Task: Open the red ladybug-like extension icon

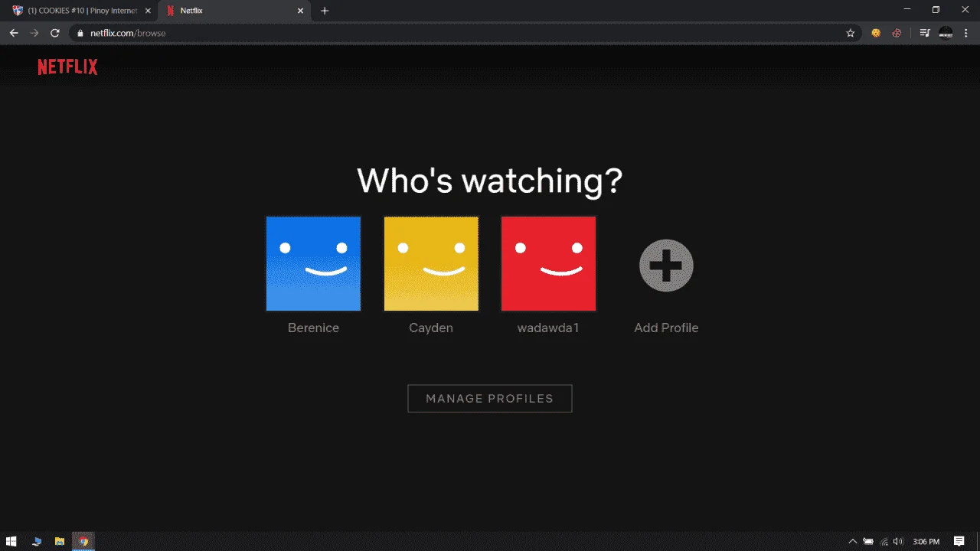Action: (x=897, y=33)
